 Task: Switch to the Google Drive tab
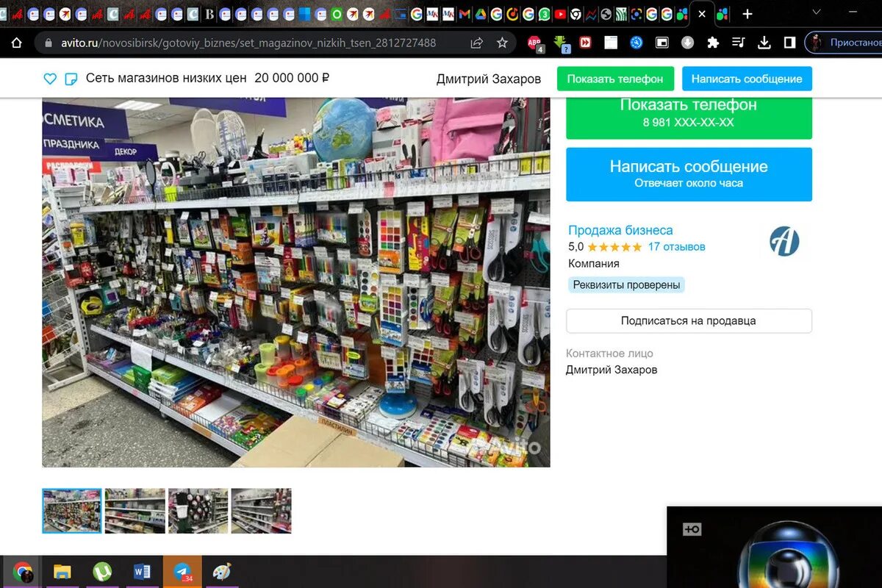[480, 14]
